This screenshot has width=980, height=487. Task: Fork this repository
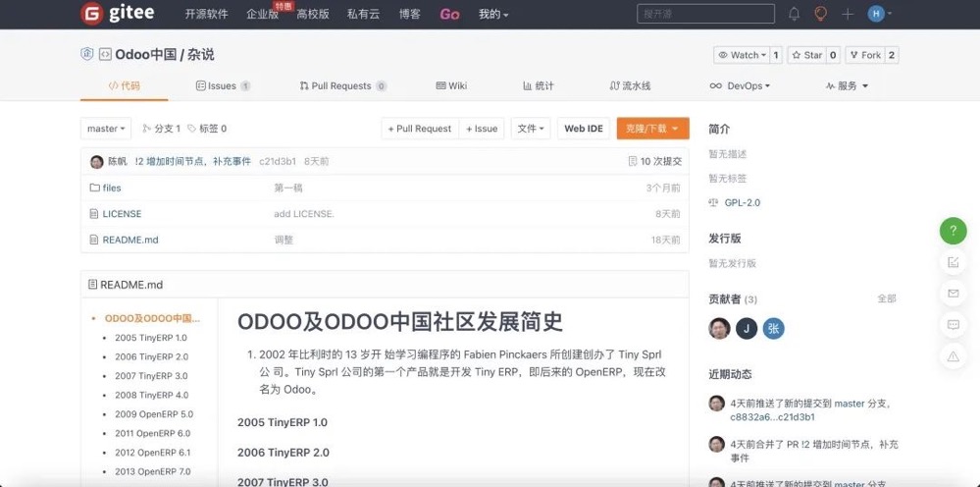865,55
